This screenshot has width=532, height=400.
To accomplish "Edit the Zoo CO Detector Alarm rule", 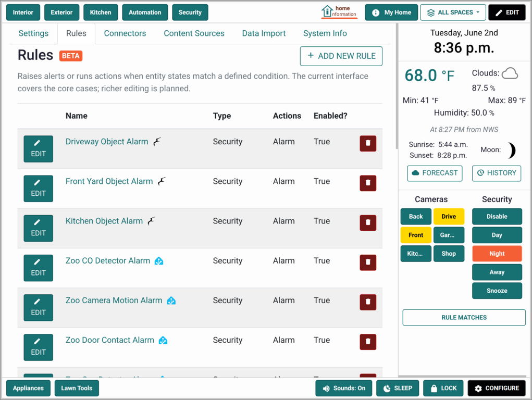I will 39,268.
